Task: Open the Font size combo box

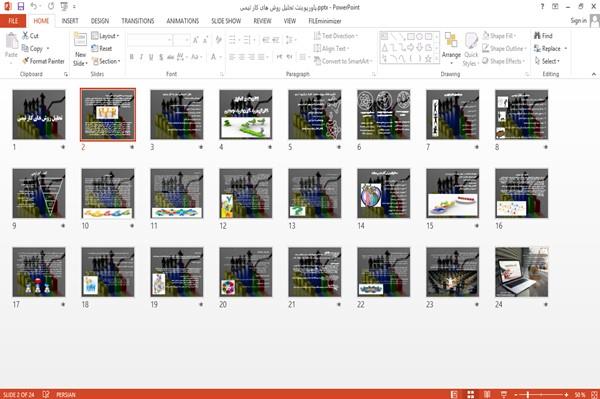Action: click(181, 40)
